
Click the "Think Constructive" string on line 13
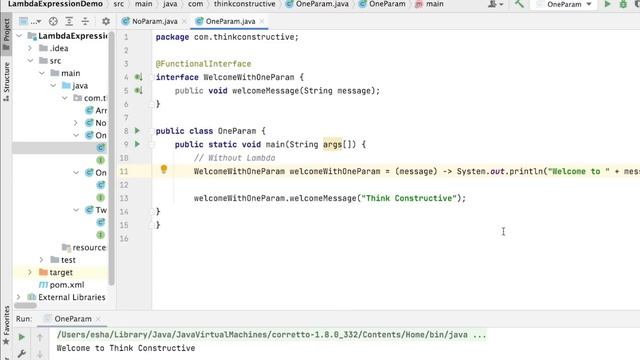point(409,198)
